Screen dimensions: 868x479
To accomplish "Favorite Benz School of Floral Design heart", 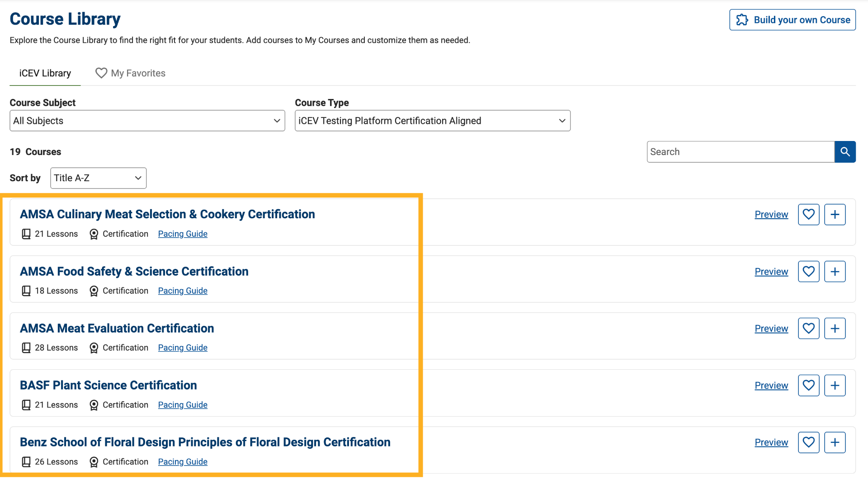I will tap(809, 442).
